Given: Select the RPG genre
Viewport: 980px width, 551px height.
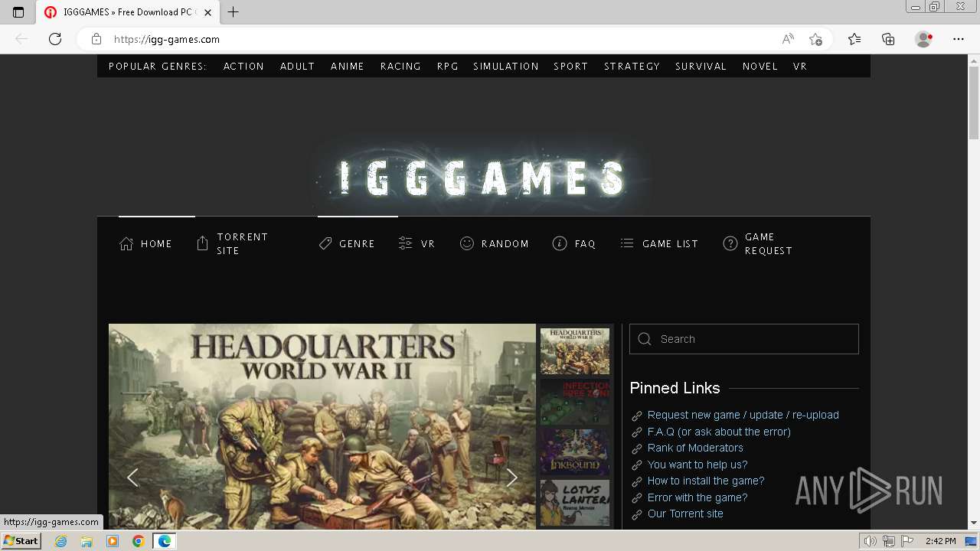Looking at the screenshot, I should [x=448, y=67].
